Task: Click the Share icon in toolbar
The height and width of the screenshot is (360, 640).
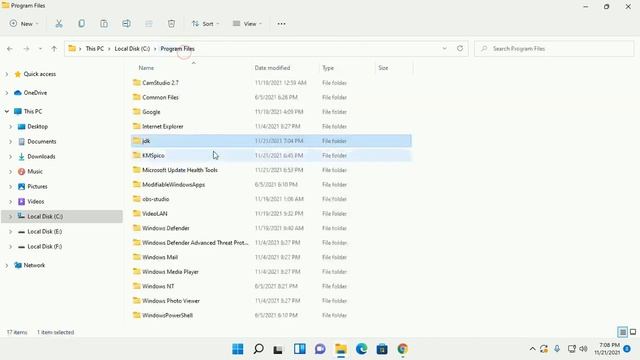Action: click(149, 24)
